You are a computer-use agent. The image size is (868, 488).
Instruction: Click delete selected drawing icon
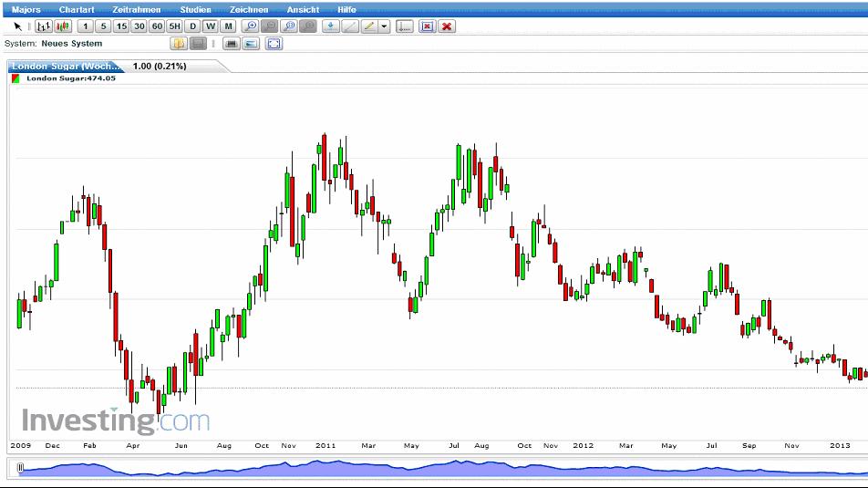(428, 26)
